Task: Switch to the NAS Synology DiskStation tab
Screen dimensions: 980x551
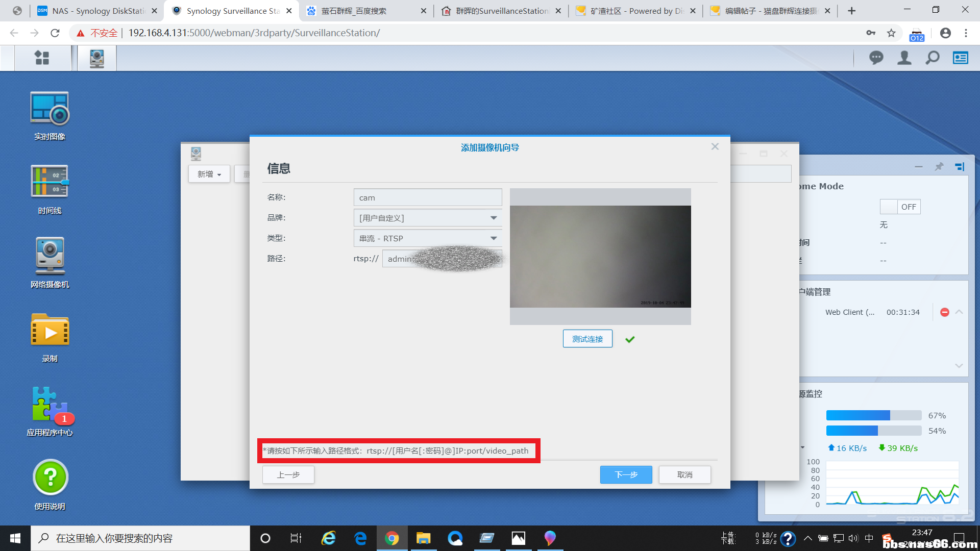Action: coord(97,11)
